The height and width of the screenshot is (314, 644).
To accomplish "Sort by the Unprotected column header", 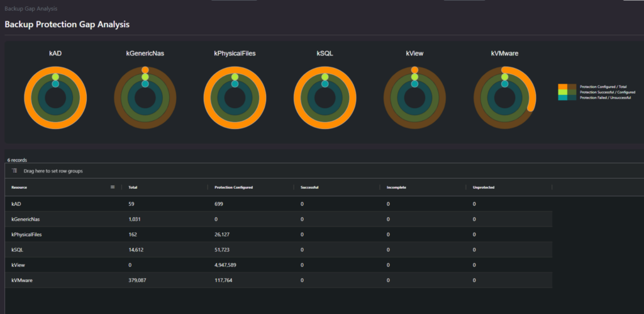I will (484, 188).
